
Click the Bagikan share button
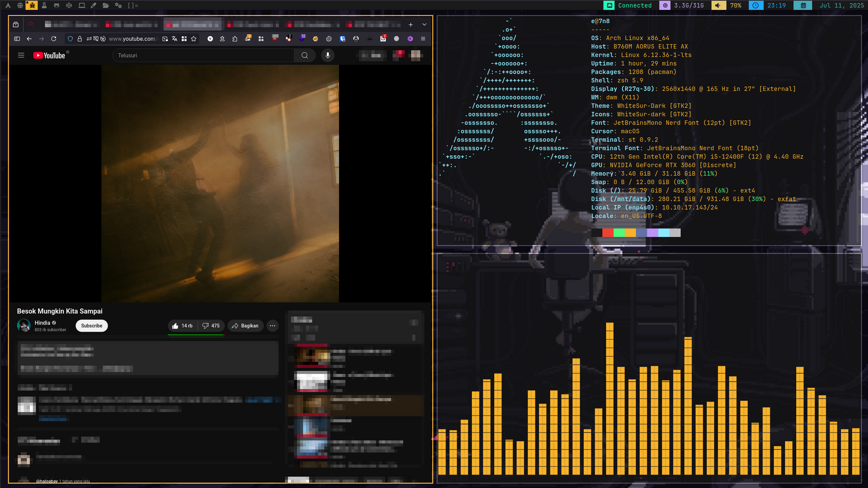245,326
